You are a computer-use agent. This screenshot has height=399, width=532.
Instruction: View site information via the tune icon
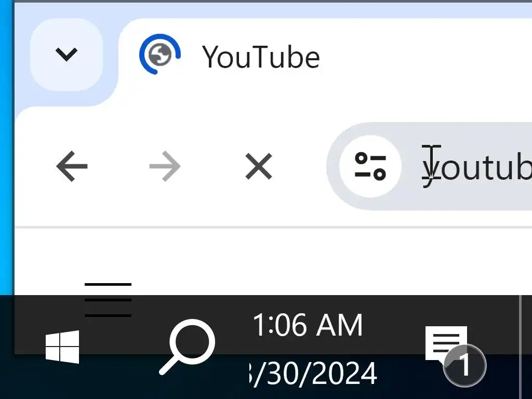point(370,166)
